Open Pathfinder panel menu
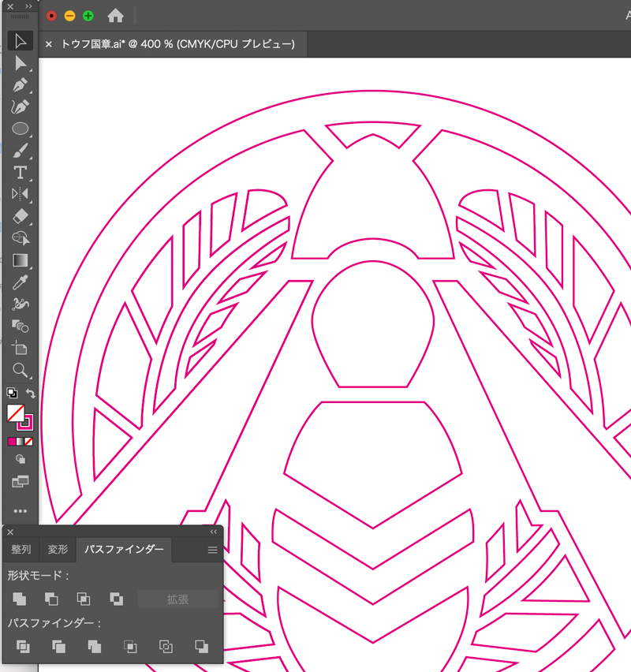Viewport: 631px width, 672px height. (213, 550)
